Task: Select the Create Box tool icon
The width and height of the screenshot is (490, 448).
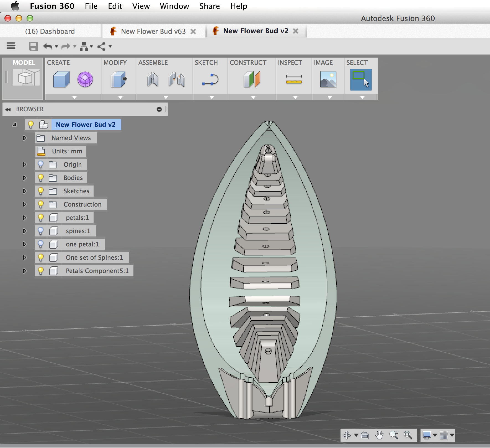Action: (x=61, y=79)
